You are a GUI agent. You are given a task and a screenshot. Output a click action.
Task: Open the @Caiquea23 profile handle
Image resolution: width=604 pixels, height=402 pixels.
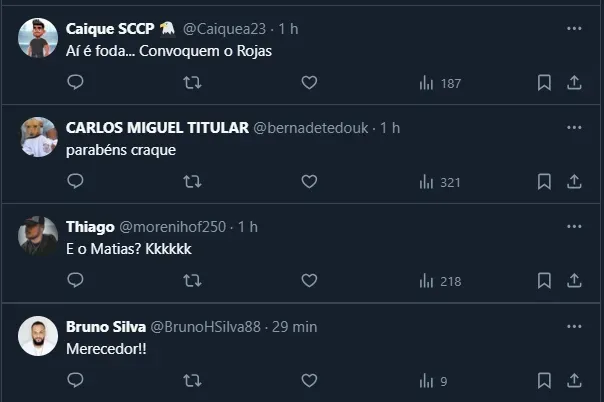(x=226, y=27)
